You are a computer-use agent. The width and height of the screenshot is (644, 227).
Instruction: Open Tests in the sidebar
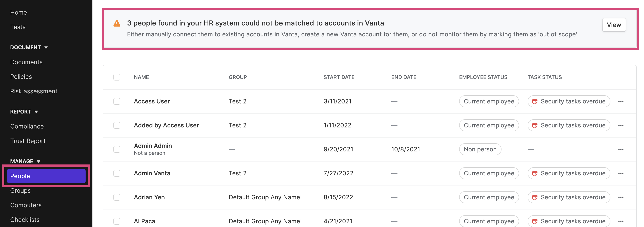pos(18,27)
